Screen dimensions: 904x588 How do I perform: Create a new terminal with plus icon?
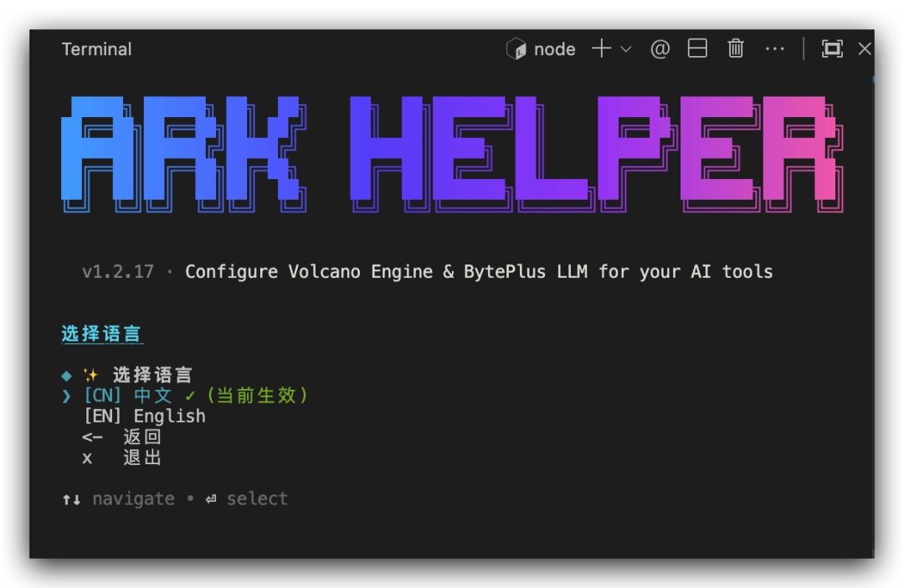pyautogui.click(x=601, y=49)
